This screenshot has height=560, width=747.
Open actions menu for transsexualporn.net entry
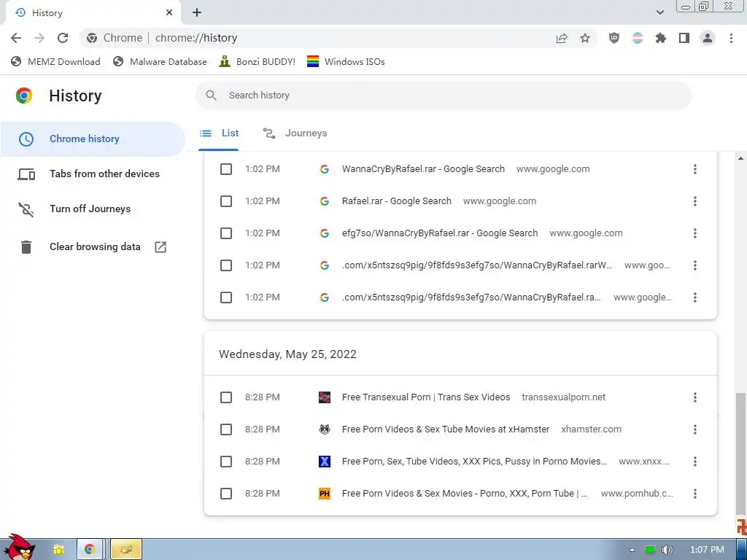(695, 397)
